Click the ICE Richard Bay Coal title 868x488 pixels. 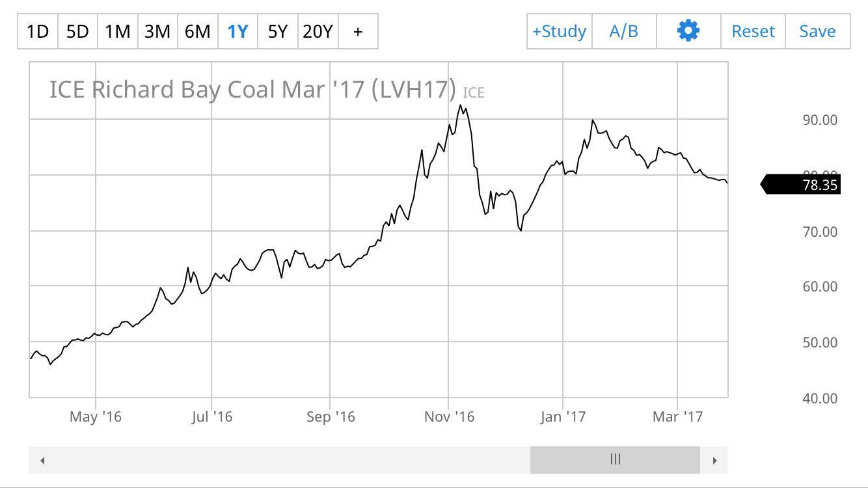click(252, 90)
